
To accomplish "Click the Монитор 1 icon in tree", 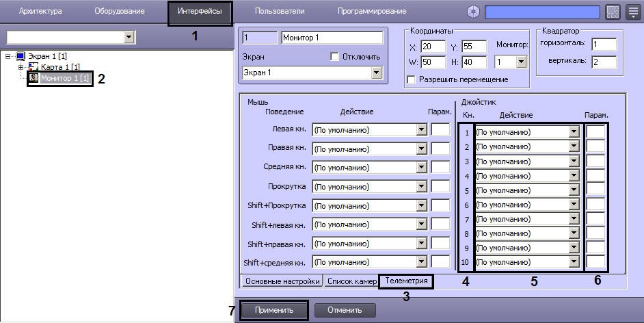I will [33, 79].
